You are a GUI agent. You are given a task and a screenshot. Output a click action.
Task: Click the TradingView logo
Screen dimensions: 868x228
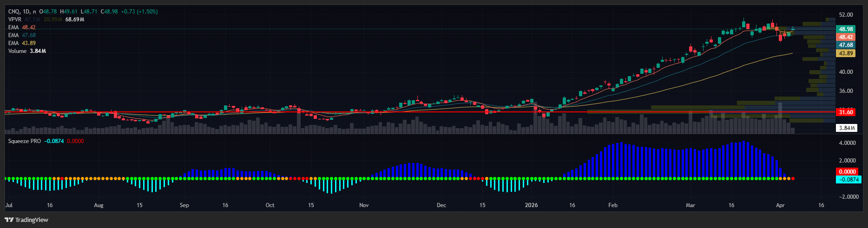click(x=26, y=220)
